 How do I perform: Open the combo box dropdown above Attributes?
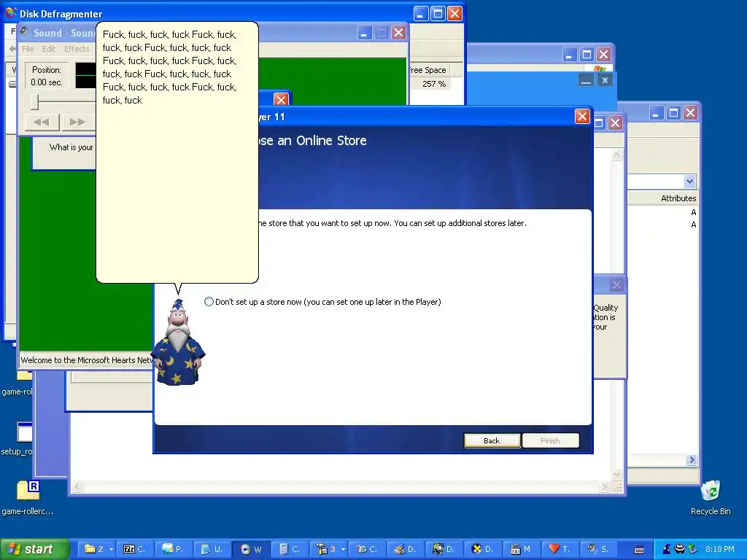point(690,181)
